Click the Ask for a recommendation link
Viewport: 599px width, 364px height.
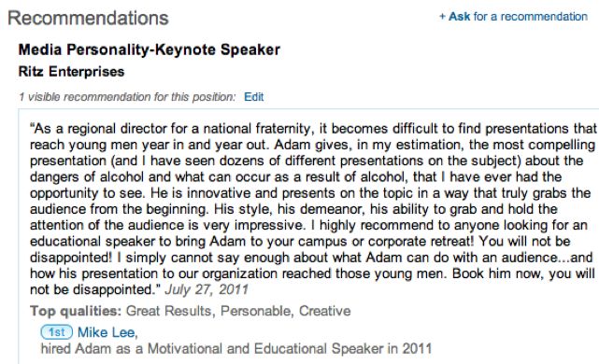pyautogui.click(x=513, y=17)
